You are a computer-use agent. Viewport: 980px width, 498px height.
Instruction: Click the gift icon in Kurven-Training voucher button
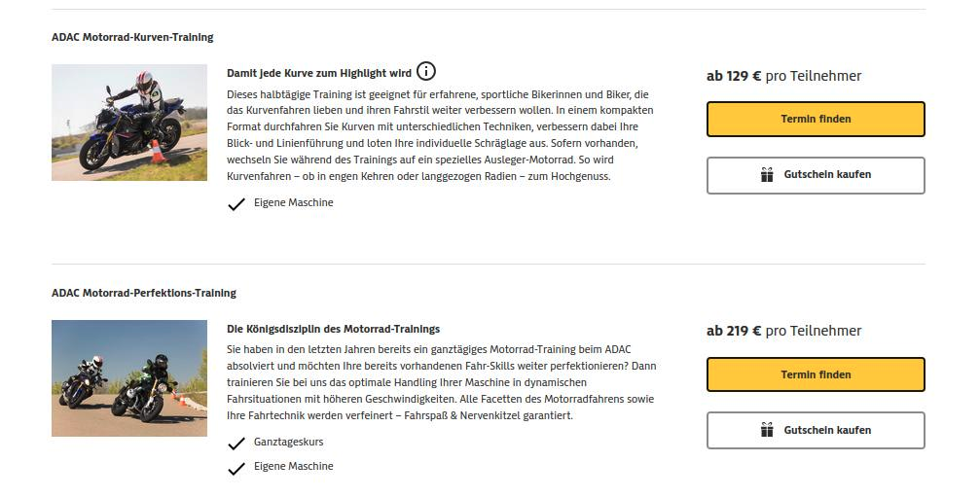767,175
